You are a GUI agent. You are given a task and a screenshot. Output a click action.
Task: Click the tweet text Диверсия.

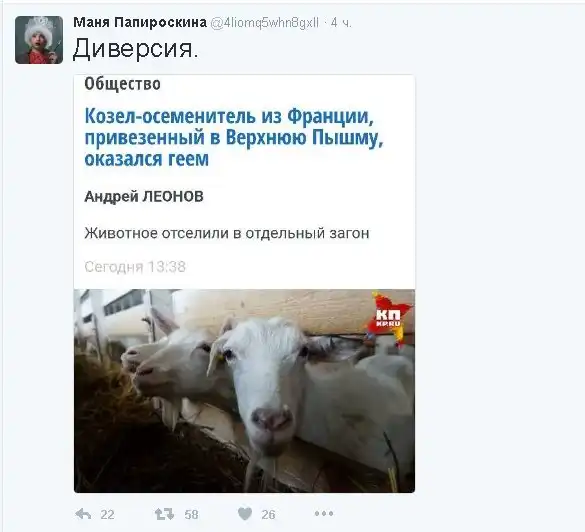(135, 49)
